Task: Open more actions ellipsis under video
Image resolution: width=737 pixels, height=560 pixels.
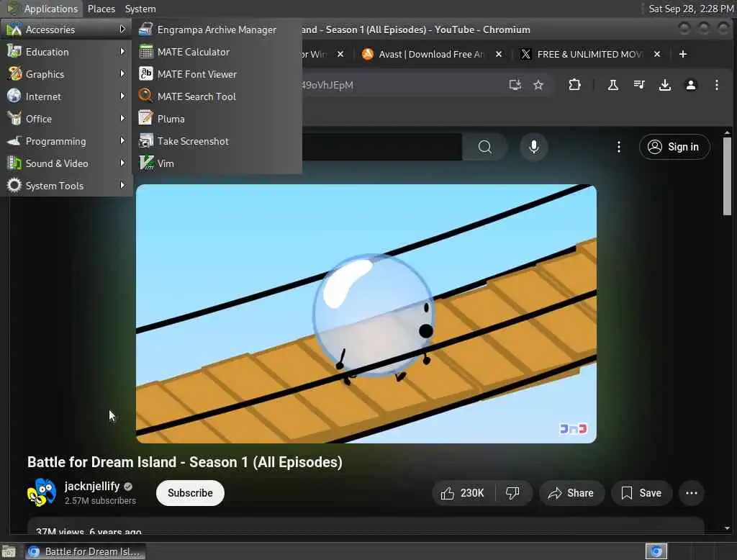Action: tap(692, 493)
